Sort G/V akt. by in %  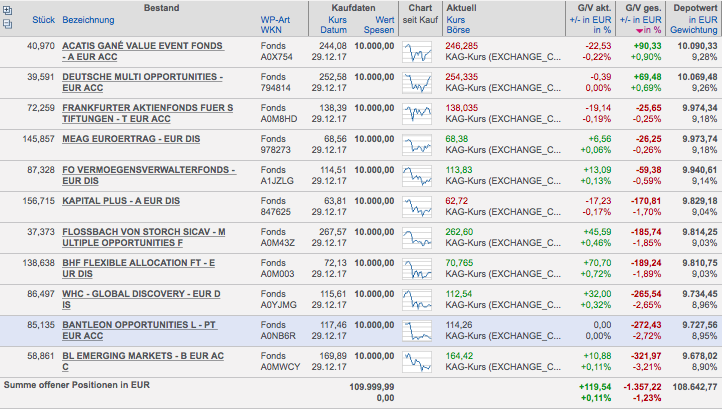click(602, 30)
